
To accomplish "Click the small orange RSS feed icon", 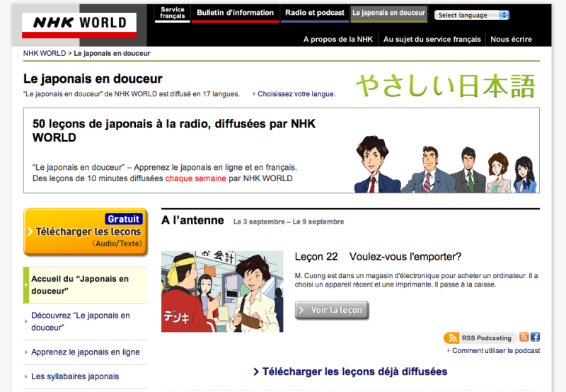I will [x=524, y=338].
